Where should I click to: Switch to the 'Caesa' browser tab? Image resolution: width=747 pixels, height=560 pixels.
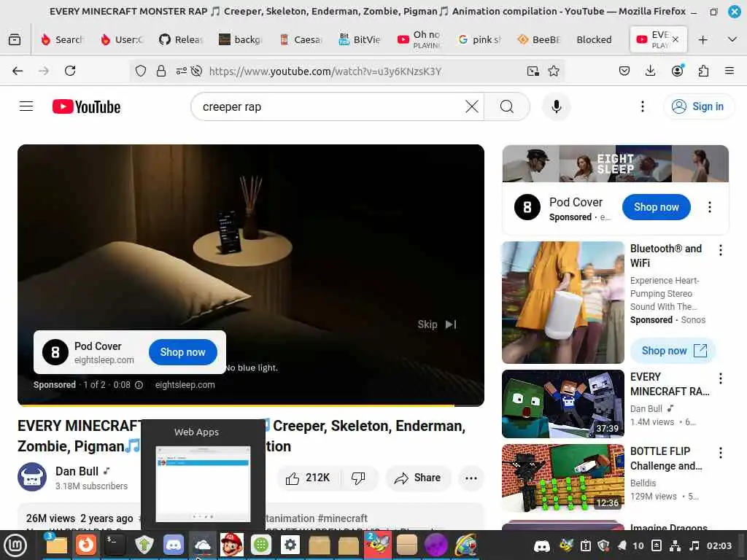pyautogui.click(x=300, y=39)
